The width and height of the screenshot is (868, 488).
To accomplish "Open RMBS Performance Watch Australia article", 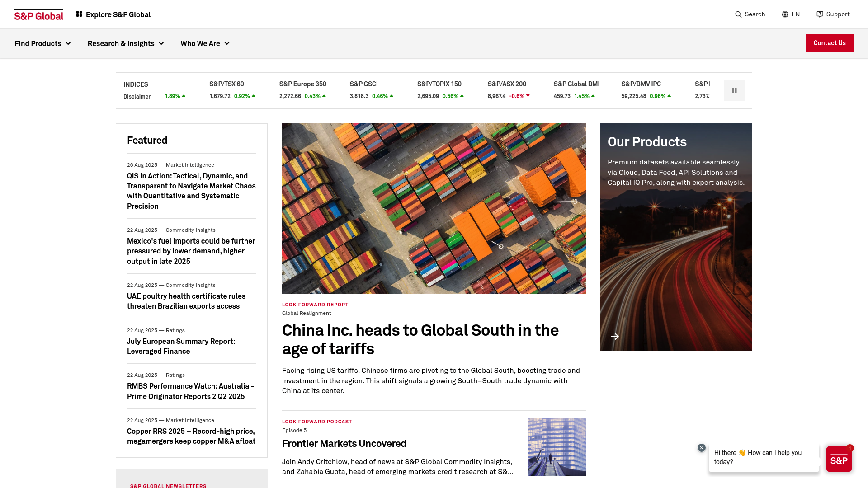I will [x=190, y=391].
